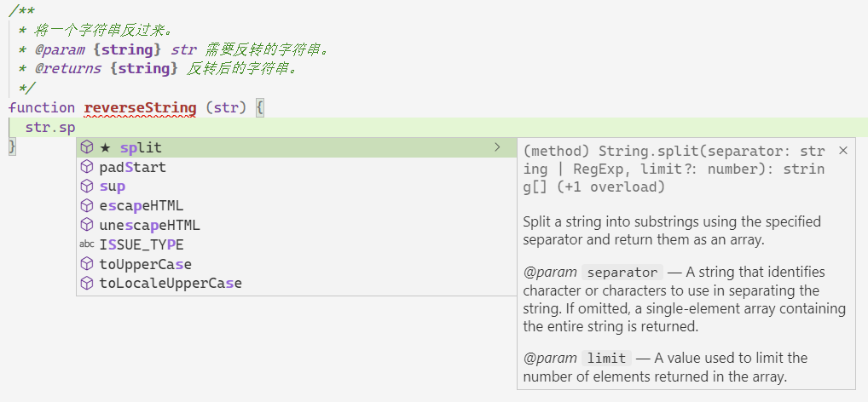Click the method icon for unescapeHTML
Image resolution: width=868 pixels, height=402 pixels.
tap(86, 225)
